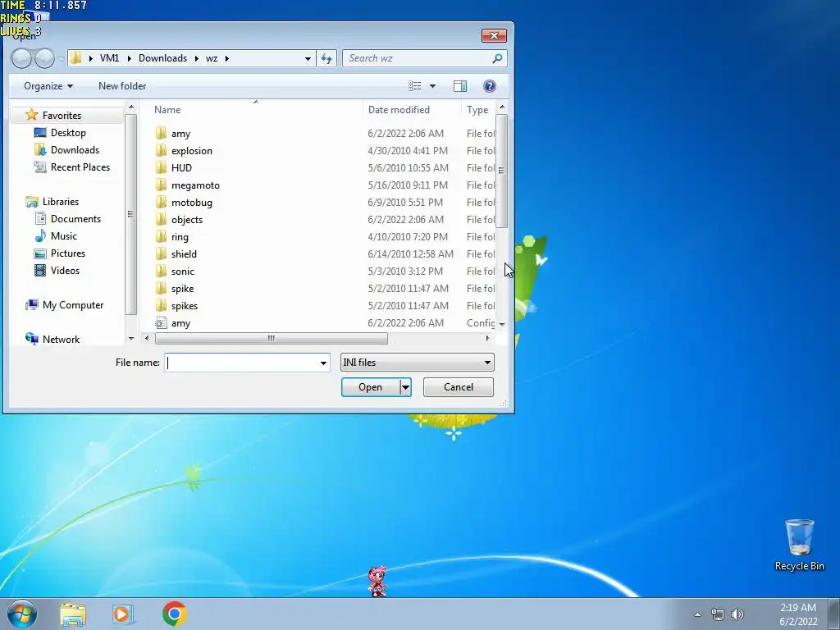
Task: Open the Pictures library
Action: point(67,253)
